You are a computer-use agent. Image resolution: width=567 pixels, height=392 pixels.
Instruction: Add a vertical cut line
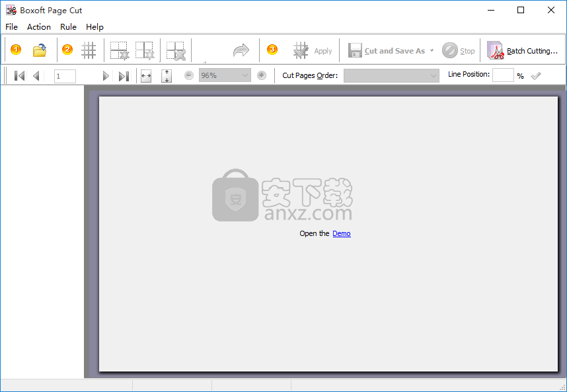click(145, 50)
